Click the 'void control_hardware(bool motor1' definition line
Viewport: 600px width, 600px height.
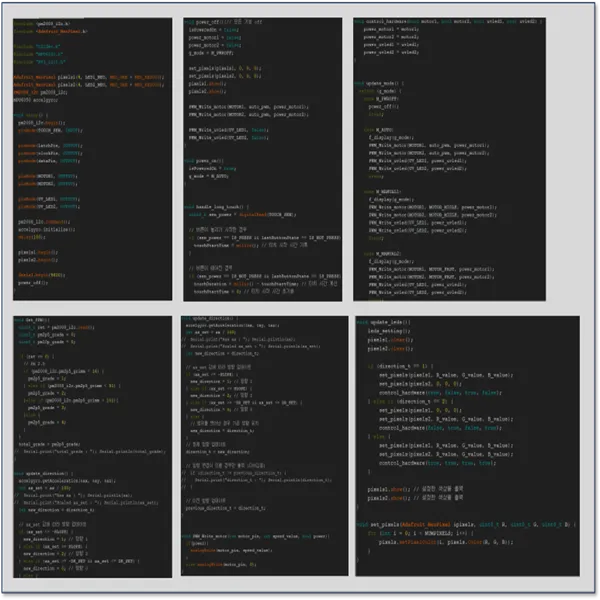tap(448, 21)
